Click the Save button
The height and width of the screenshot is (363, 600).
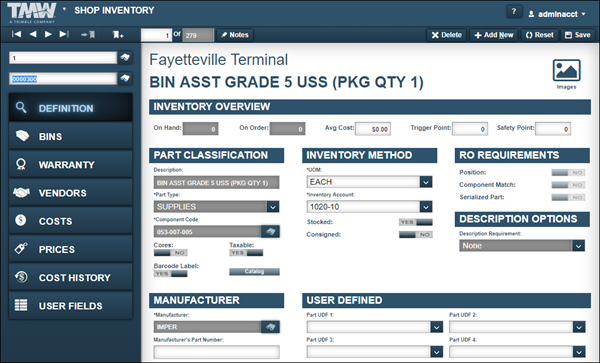click(578, 35)
